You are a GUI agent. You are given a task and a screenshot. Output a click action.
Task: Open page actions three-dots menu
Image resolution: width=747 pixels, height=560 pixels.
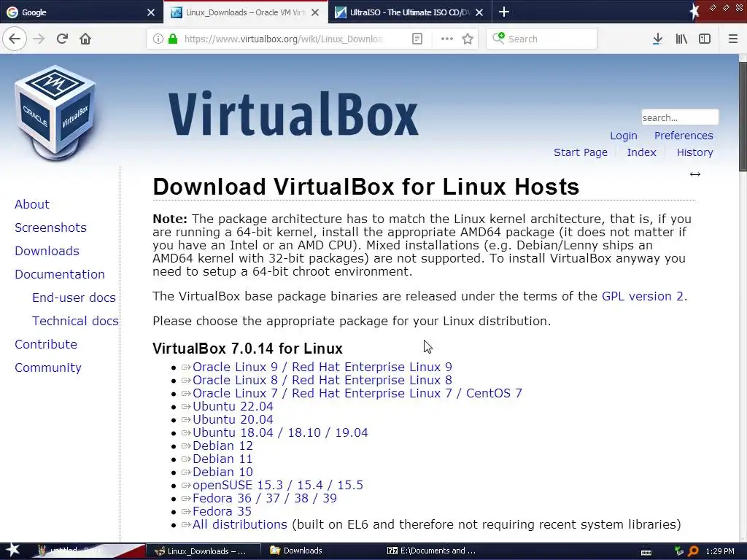446,39
